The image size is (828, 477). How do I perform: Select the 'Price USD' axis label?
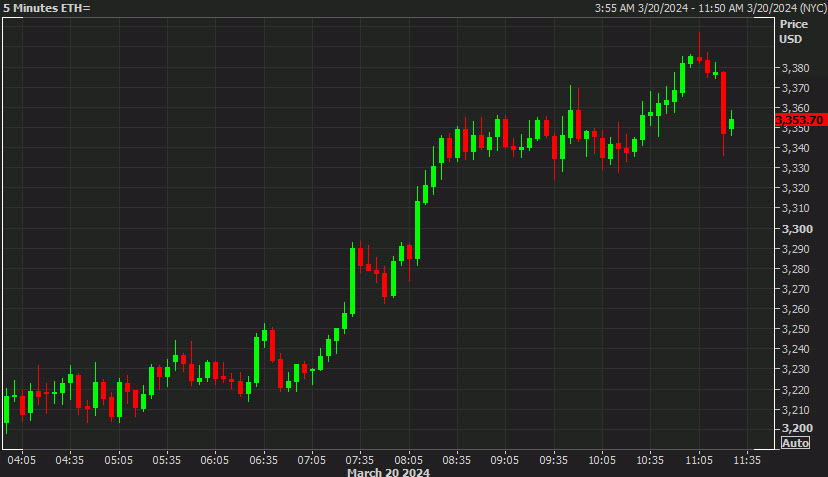pyautogui.click(x=793, y=31)
